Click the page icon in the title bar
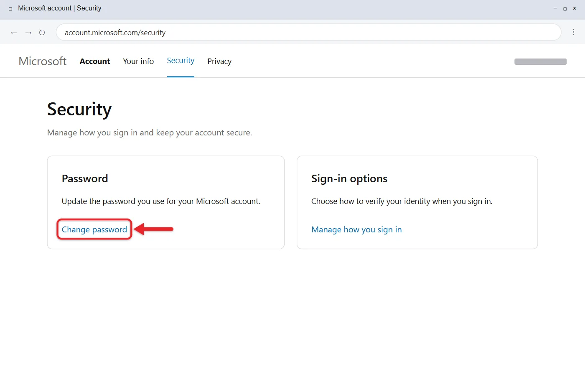 pyautogui.click(x=10, y=8)
